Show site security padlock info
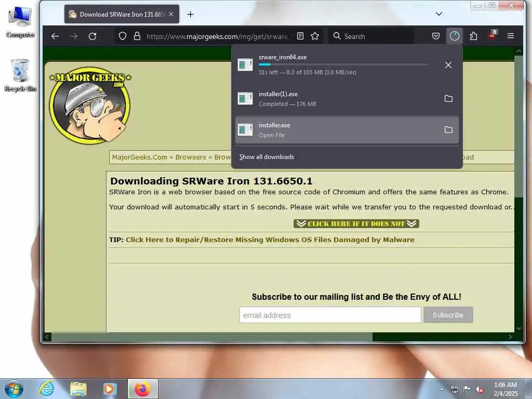532x399 pixels. click(x=137, y=36)
